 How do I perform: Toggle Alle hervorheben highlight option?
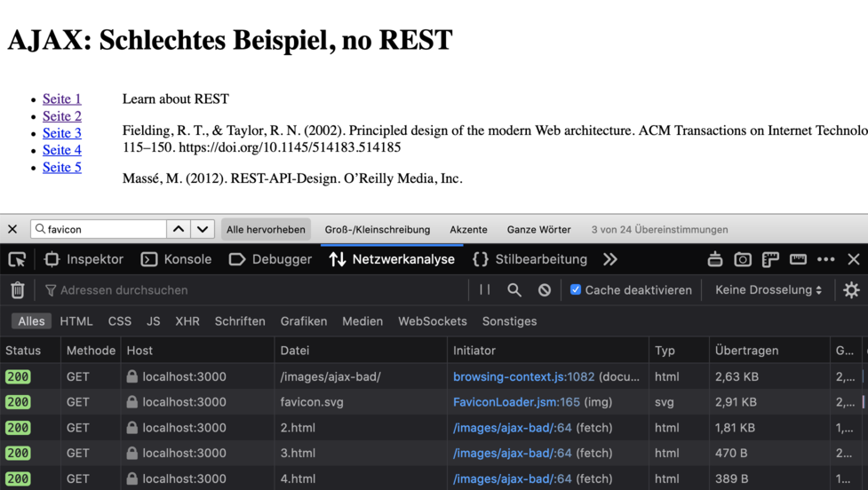[x=266, y=230]
